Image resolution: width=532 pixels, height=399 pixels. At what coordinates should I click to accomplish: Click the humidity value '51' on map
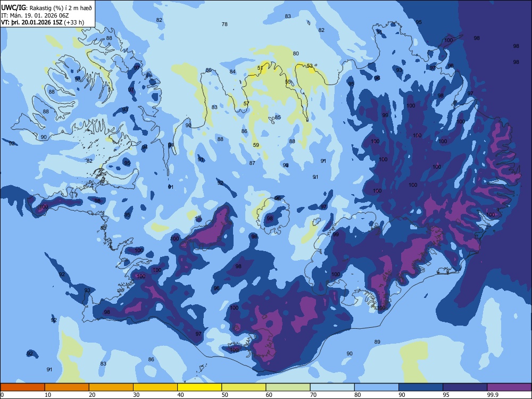click(260, 68)
